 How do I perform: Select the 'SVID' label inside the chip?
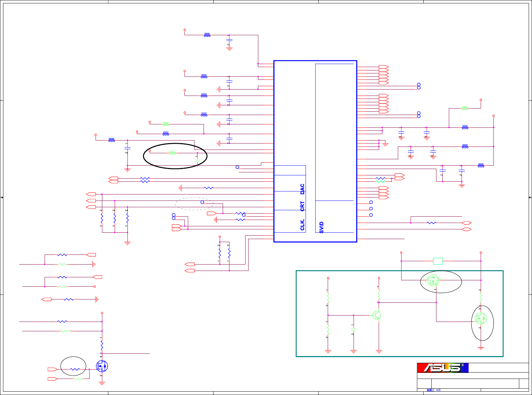[x=322, y=227]
